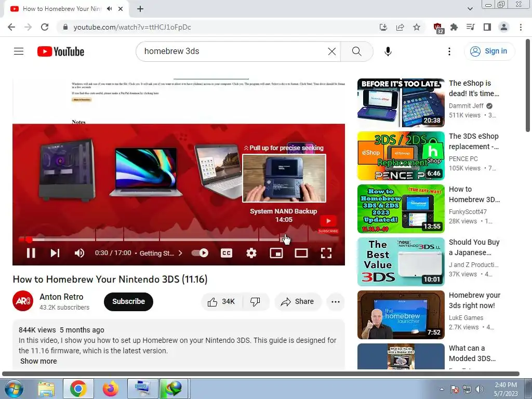The image size is (532, 399).
Task: Open FunkyScott47 homebrew video thumbnail
Action: point(401,209)
